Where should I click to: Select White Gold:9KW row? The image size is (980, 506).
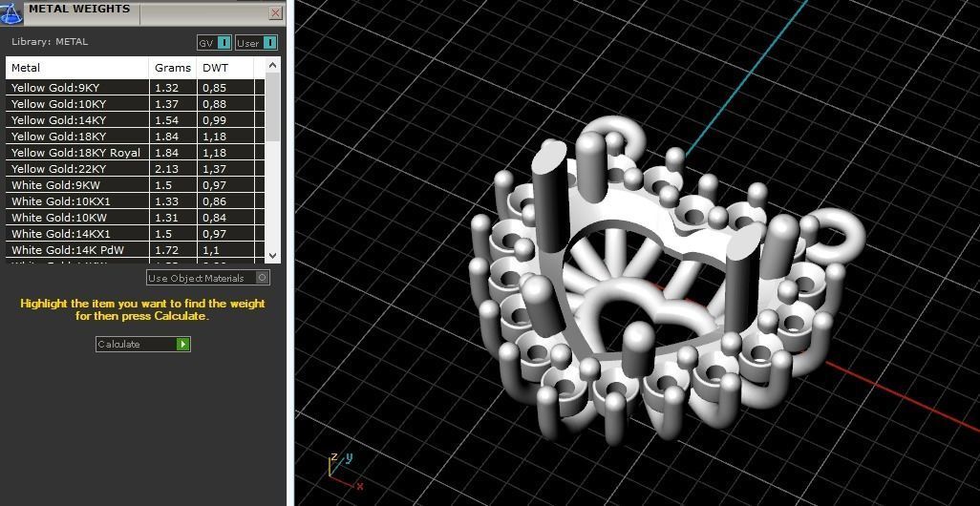(135, 185)
